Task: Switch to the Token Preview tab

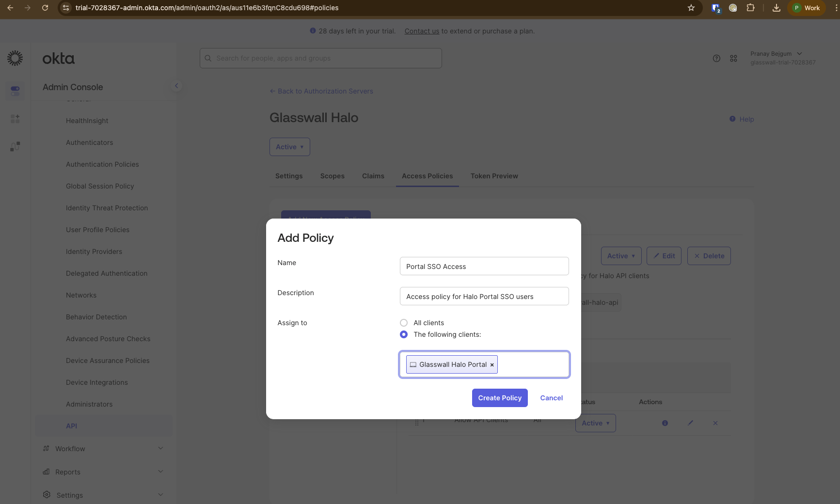Action: (494, 176)
